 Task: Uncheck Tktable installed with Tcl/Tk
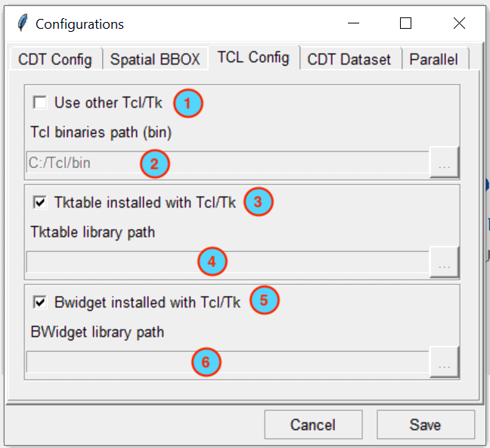tap(40, 202)
